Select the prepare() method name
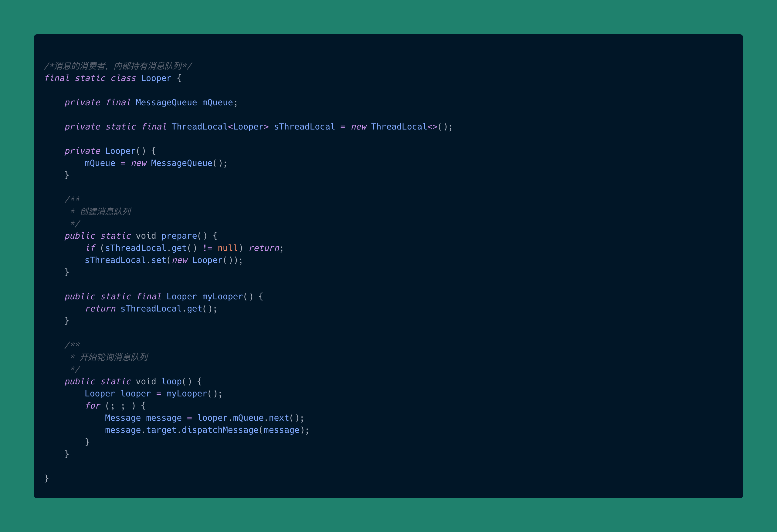The width and height of the screenshot is (777, 532). (x=179, y=236)
